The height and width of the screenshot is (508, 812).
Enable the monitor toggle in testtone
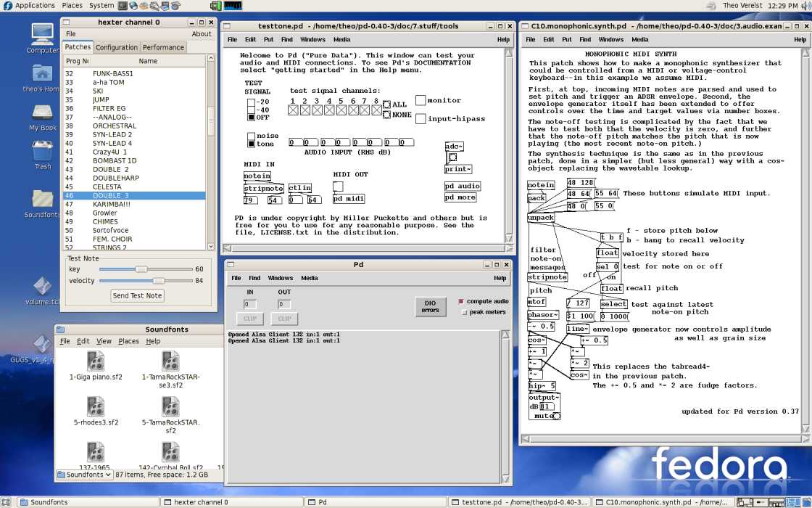click(x=420, y=100)
